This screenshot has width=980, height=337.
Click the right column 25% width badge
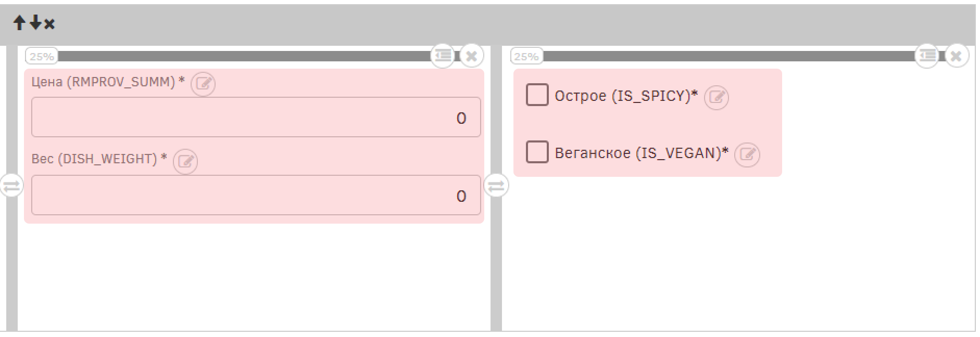click(526, 56)
